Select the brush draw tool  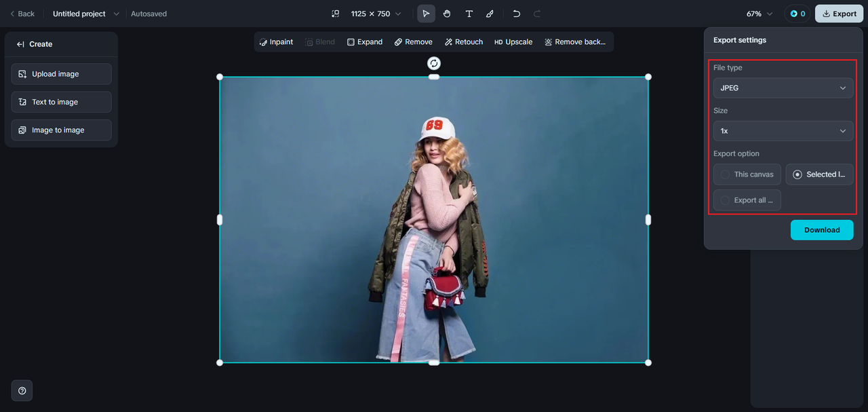pyautogui.click(x=490, y=14)
